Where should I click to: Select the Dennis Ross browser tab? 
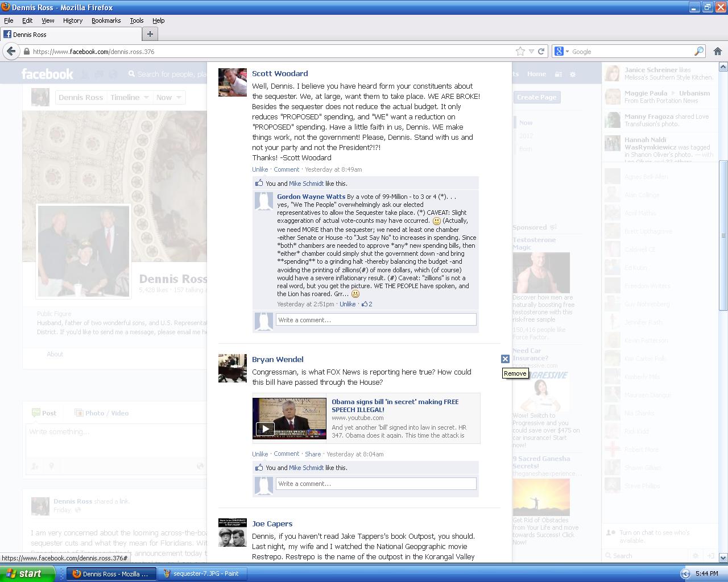click(70, 34)
